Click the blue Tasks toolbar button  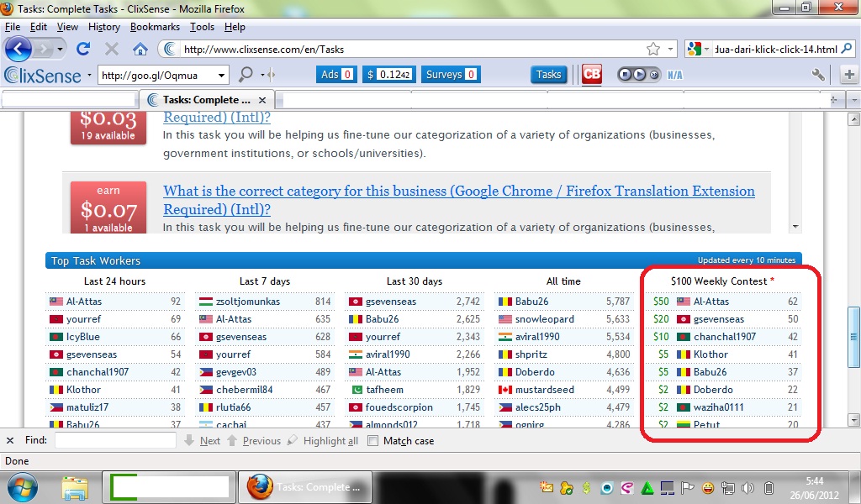click(548, 75)
